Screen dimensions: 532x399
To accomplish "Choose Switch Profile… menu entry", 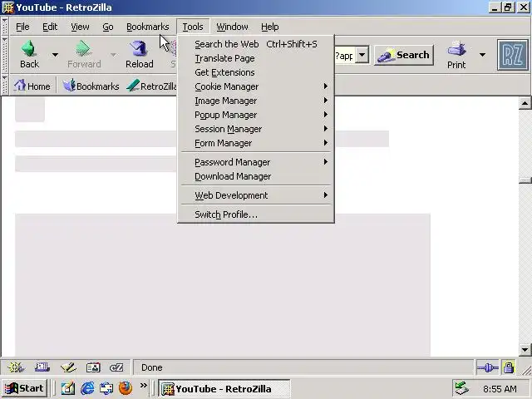I will [x=256, y=214].
